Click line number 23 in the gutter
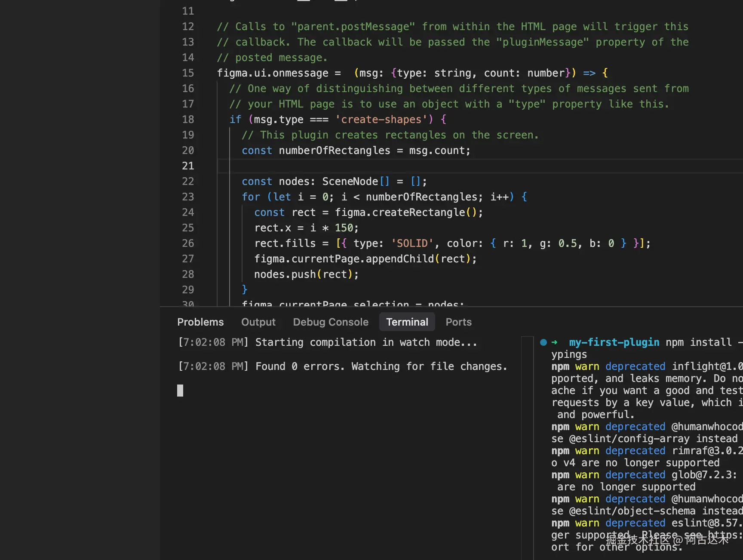Image resolution: width=743 pixels, height=560 pixels. coord(188,197)
